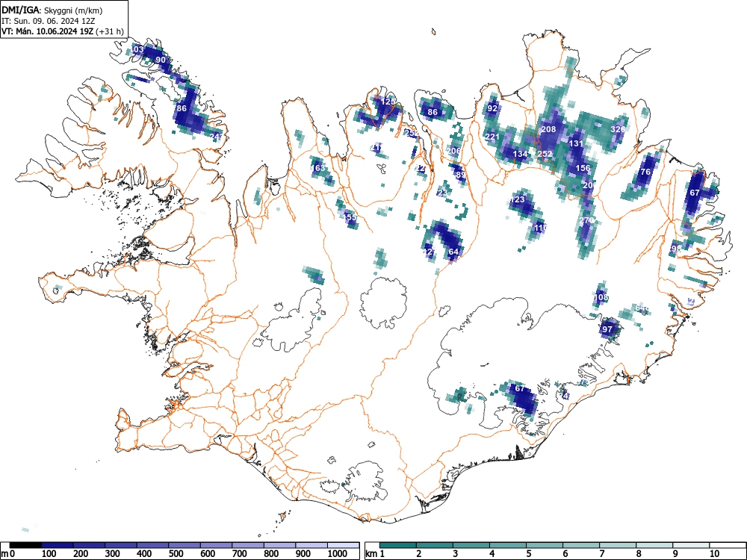Screen dimensions: 747x560
Task: Click the 155 visibility value on the map
Action: click(x=350, y=217)
